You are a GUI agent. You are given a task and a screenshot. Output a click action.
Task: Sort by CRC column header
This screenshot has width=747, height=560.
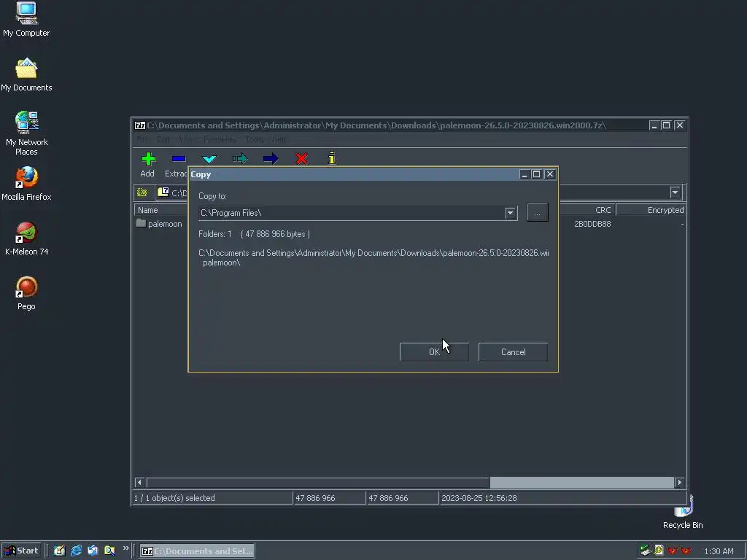587,210
